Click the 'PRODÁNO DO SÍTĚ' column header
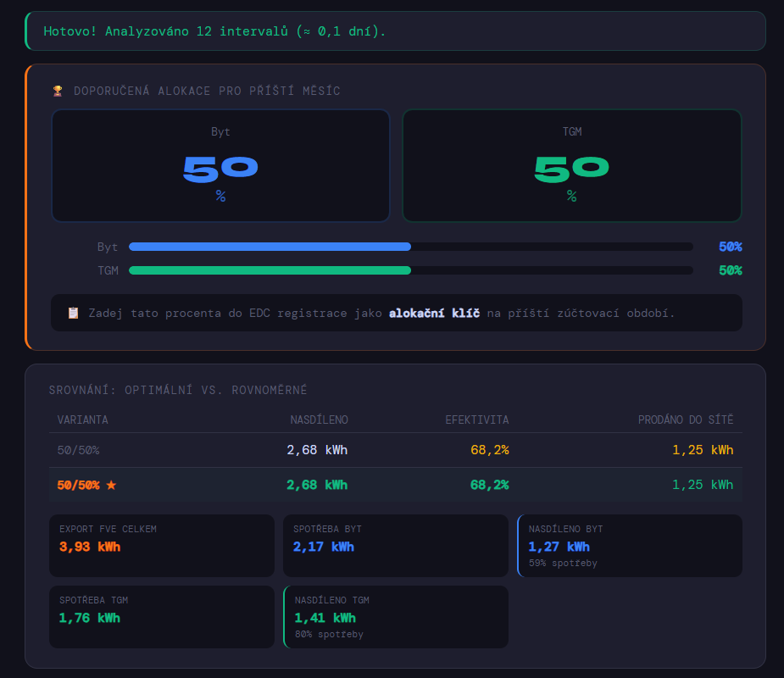The image size is (784, 678). (686, 420)
